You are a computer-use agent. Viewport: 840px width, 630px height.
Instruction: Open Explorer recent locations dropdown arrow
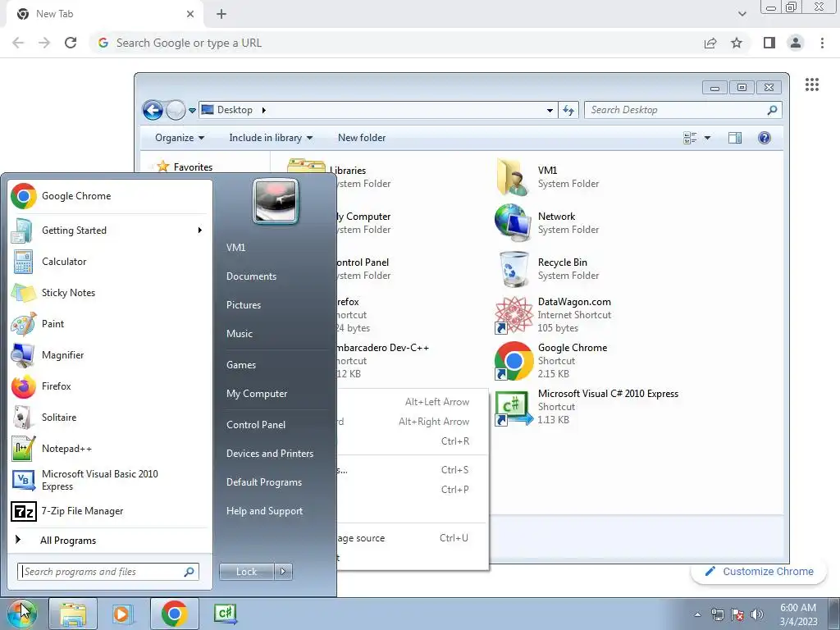point(192,111)
